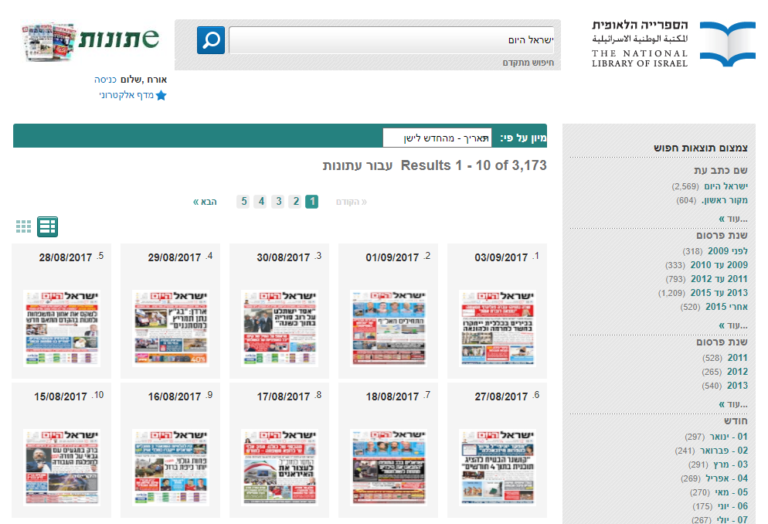Switch to the dotted grid view icon
Screen dimensions: 768x524
pyautogui.click(x=24, y=227)
